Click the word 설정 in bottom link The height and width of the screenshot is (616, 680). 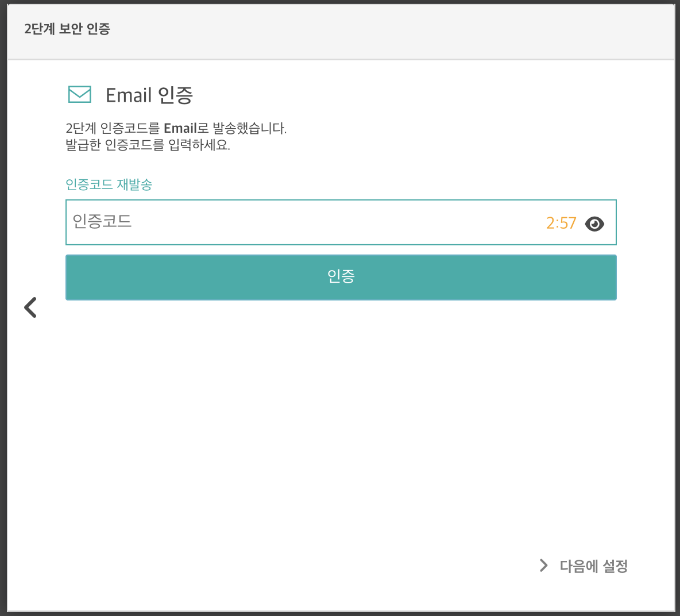(615, 565)
